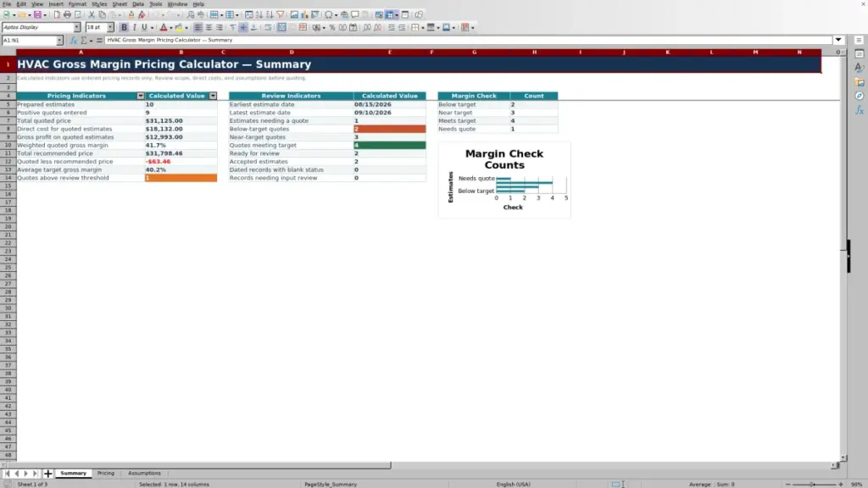Click the zoom in plus button
The width and height of the screenshot is (868, 488).
[841, 485]
